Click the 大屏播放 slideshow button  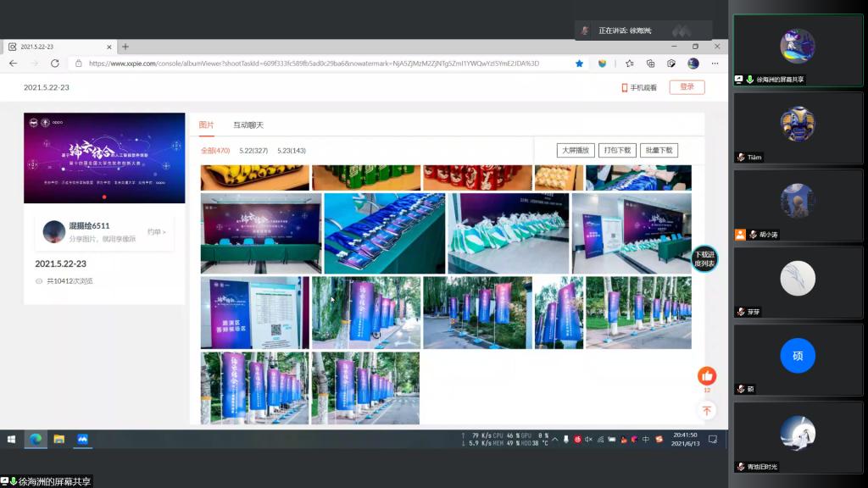pyautogui.click(x=576, y=150)
